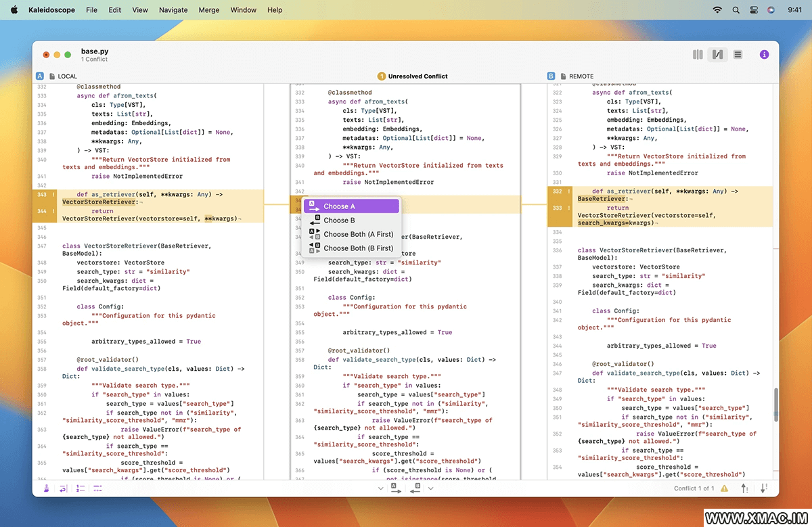Toggle the invisible characters icon in bottom toolbar
812x527 pixels.
point(97,488)
